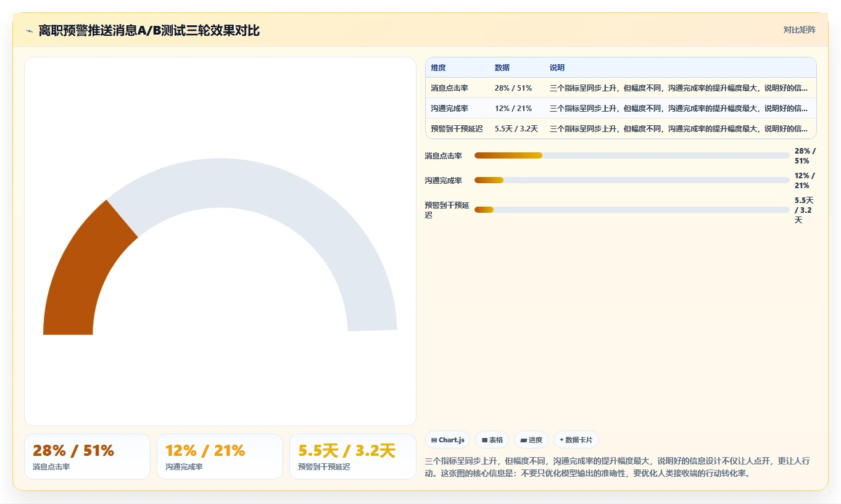Click the 预警到干预延迟 progress bar
Image resolution: width=841 pixels, height=504 pixels.
[x=632, y=210]
